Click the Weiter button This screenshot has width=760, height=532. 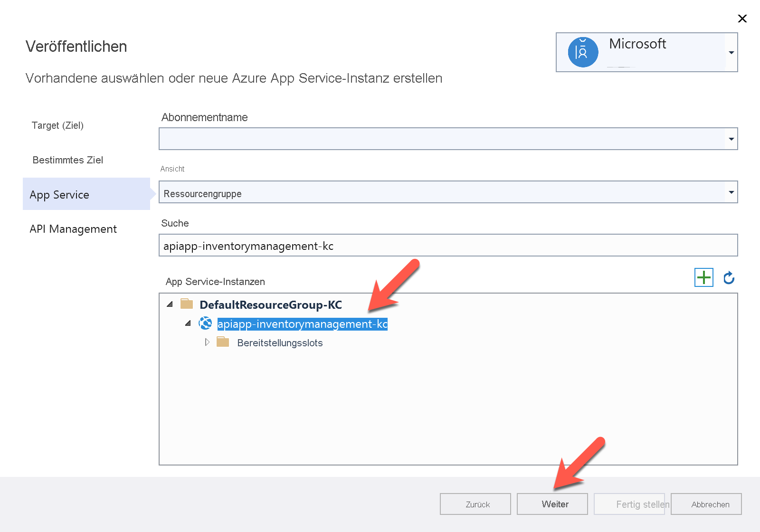pos(552,504)
